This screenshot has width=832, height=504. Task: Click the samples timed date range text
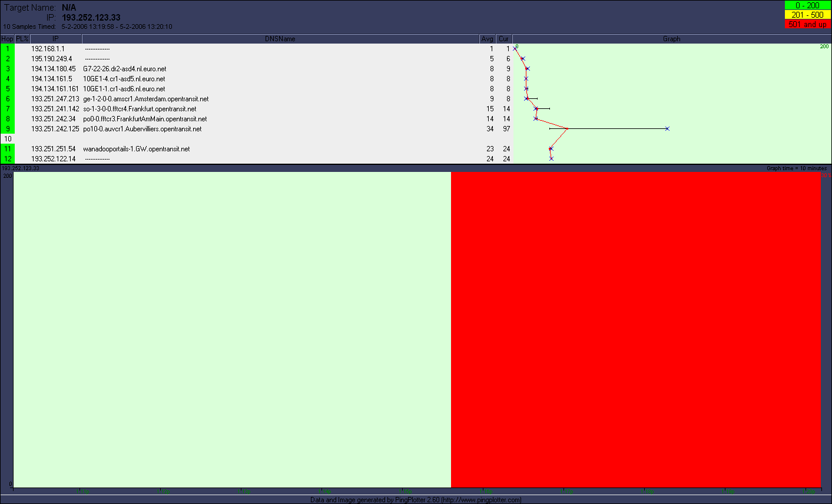coord(117,26)
